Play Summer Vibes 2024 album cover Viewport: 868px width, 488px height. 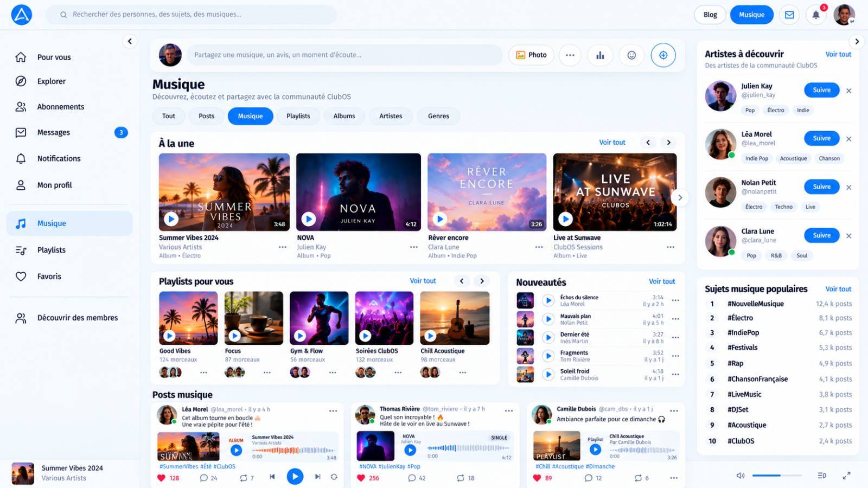coord(171,219)
